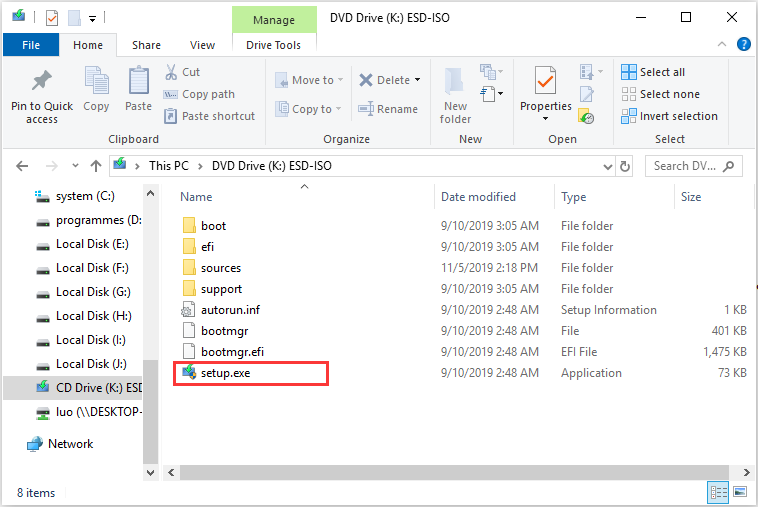The image size is (758, 507).
Task: Click This PC in the address bar
Action: 169,166
